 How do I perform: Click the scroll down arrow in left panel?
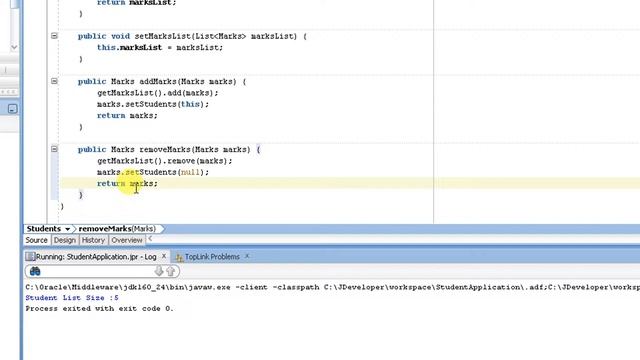pos(14,47)
